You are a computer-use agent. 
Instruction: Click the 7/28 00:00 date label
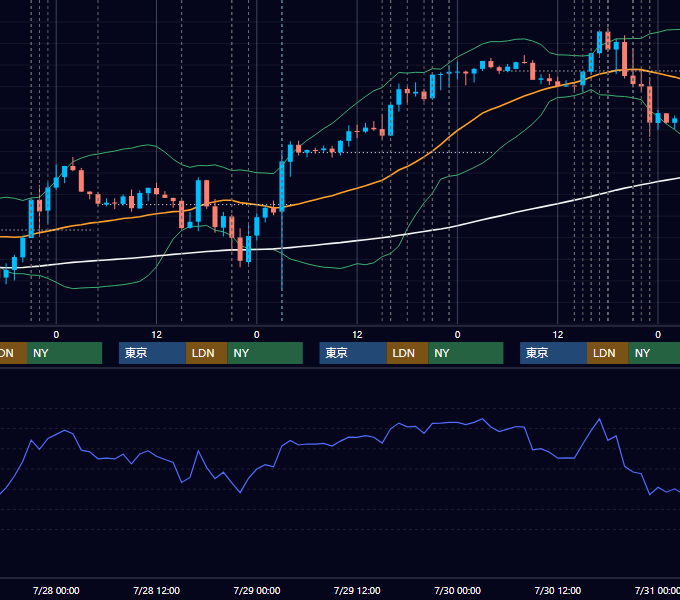(x=56, y=590)
